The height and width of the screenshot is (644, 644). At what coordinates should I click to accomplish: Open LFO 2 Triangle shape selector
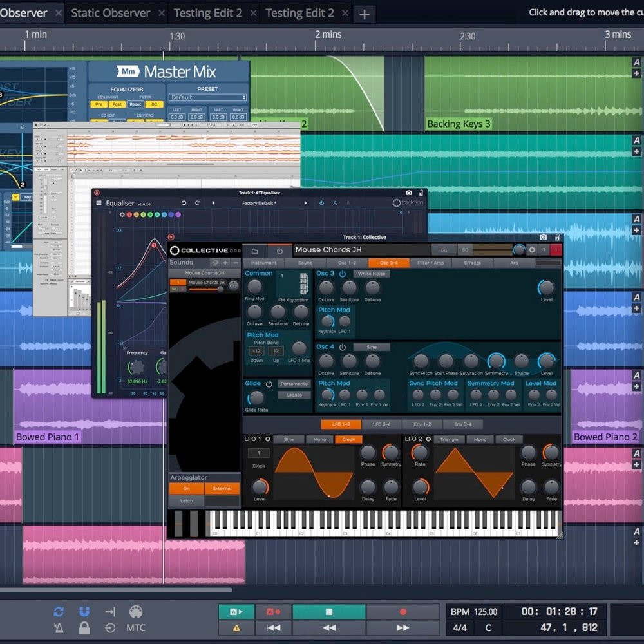coord(449,439)
